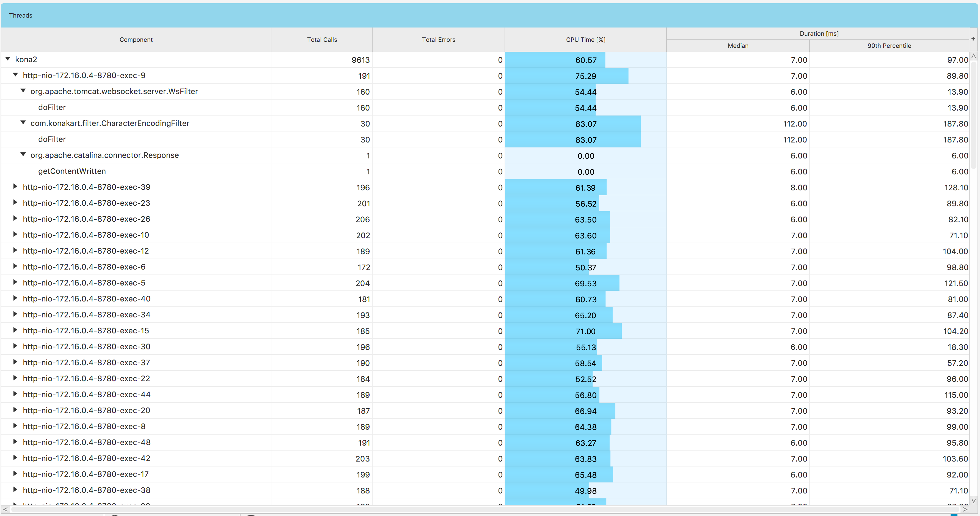Sort by the CPU Time [%] column header

(585, 40)
